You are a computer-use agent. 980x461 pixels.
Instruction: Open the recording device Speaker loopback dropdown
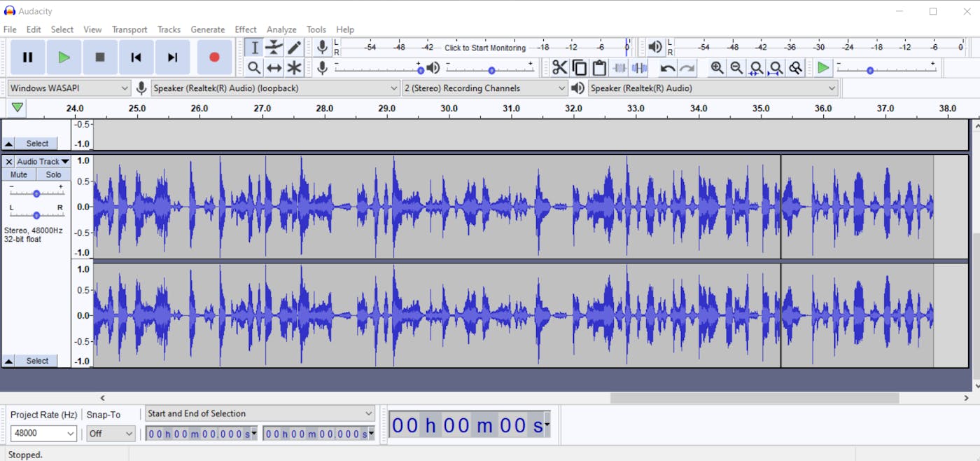275,88
